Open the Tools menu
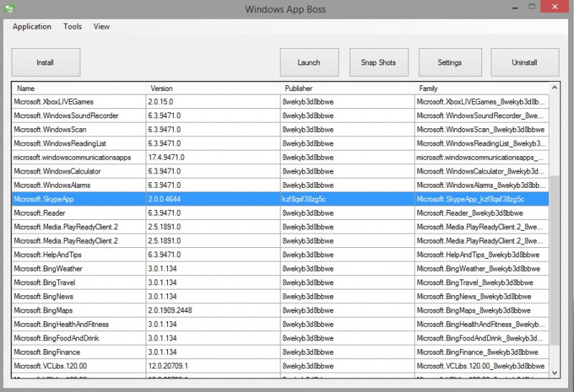Image resolution: width=574 pixels, height=392 pixels. [72, 27]
